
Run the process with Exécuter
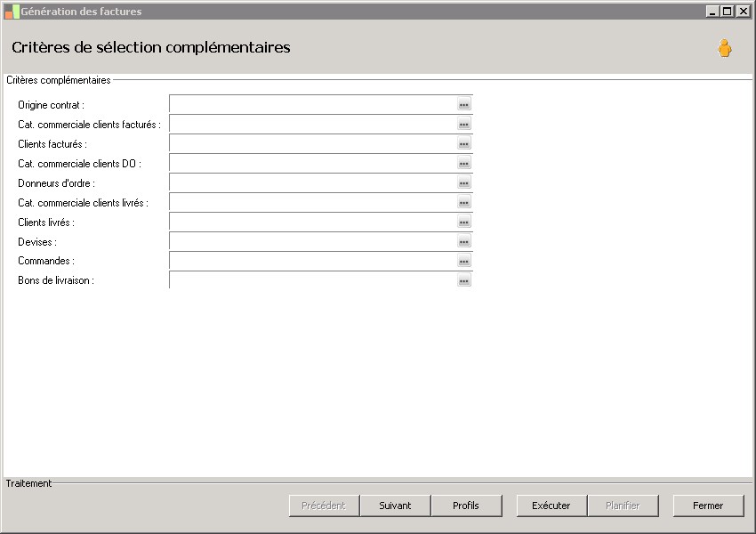coord(551,506)
